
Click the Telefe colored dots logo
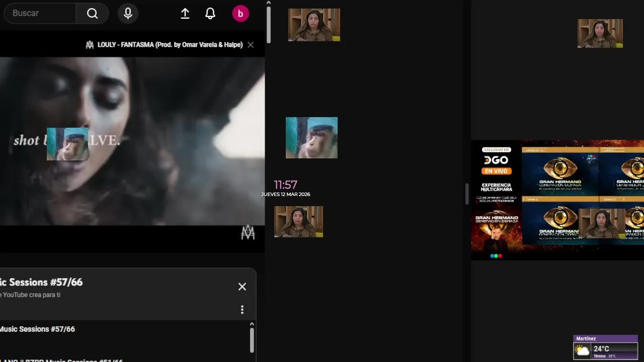[496, 256]
